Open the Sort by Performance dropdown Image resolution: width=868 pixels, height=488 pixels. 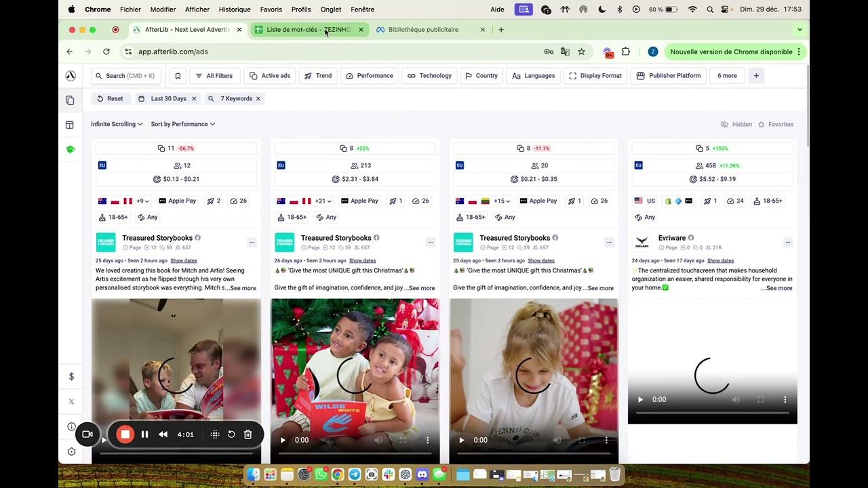click(183, 124)
